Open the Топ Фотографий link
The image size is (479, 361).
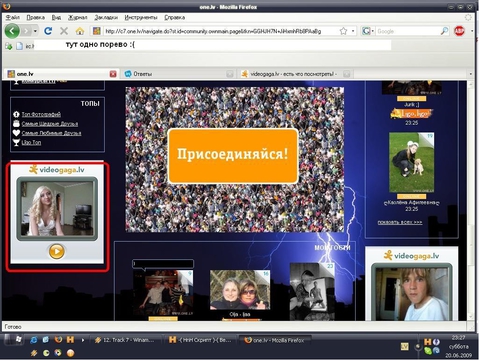41,114
